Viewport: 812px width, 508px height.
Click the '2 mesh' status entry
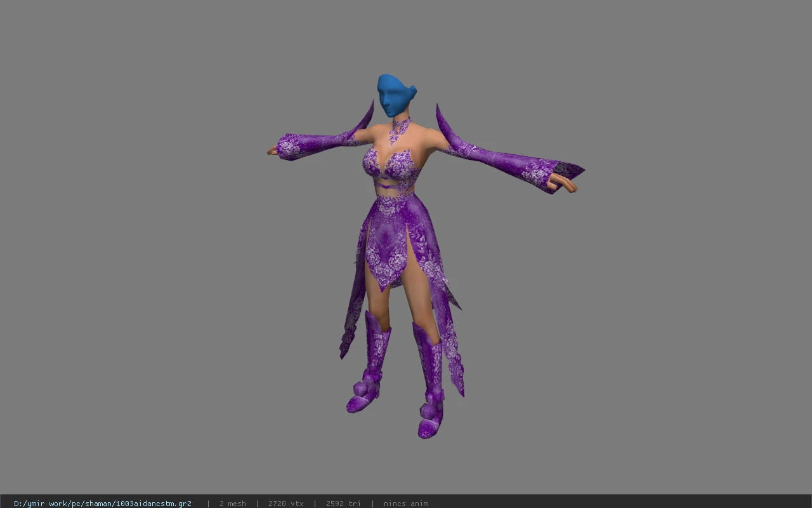233,504
